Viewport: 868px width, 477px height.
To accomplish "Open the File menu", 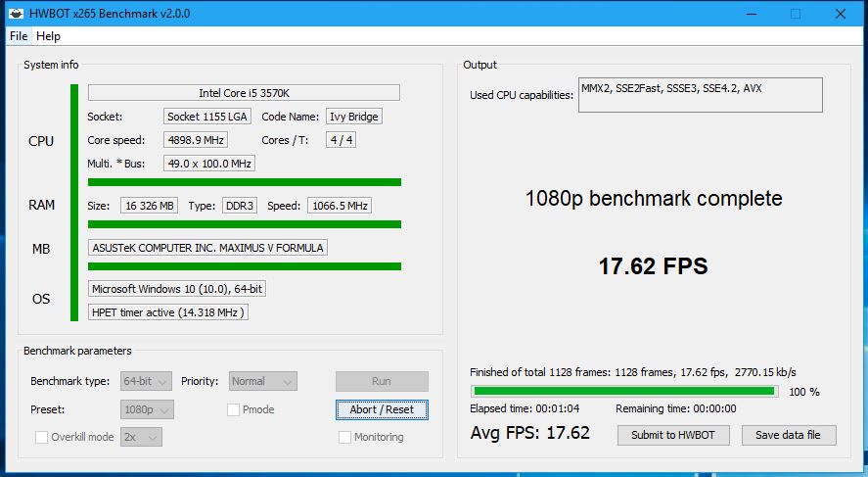I will tap(19, 36).
